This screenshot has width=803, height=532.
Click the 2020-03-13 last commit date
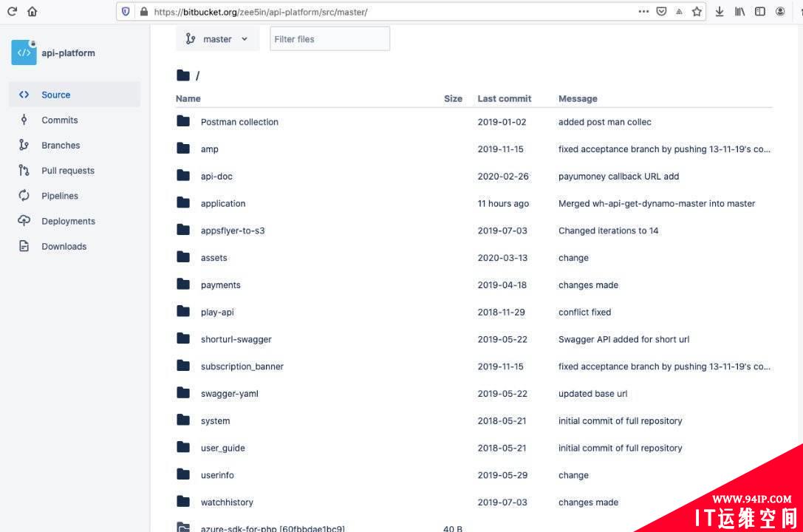(x=502, y=258)
